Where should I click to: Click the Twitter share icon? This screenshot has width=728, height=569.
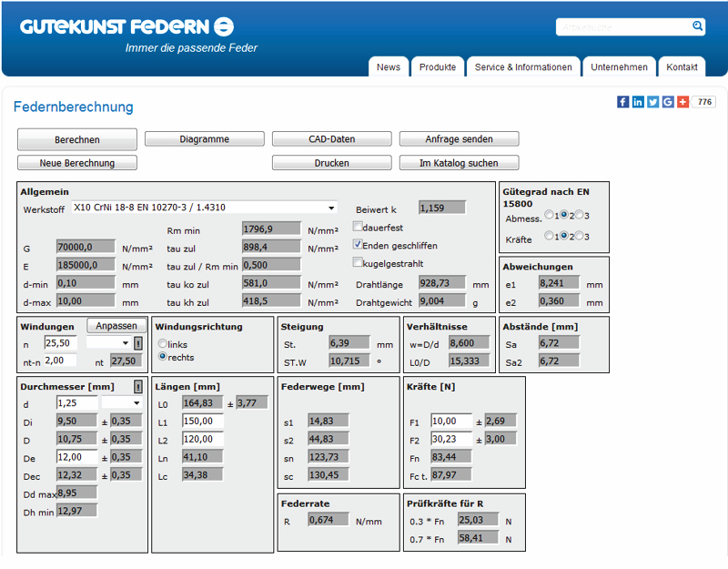tap(652, 102)
